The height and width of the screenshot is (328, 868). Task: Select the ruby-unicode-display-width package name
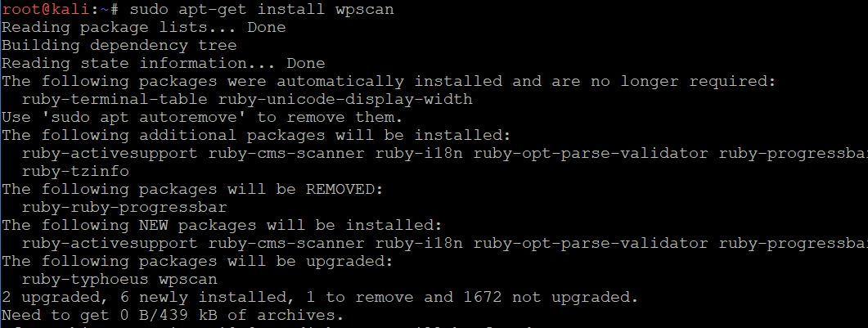(345, 100)
